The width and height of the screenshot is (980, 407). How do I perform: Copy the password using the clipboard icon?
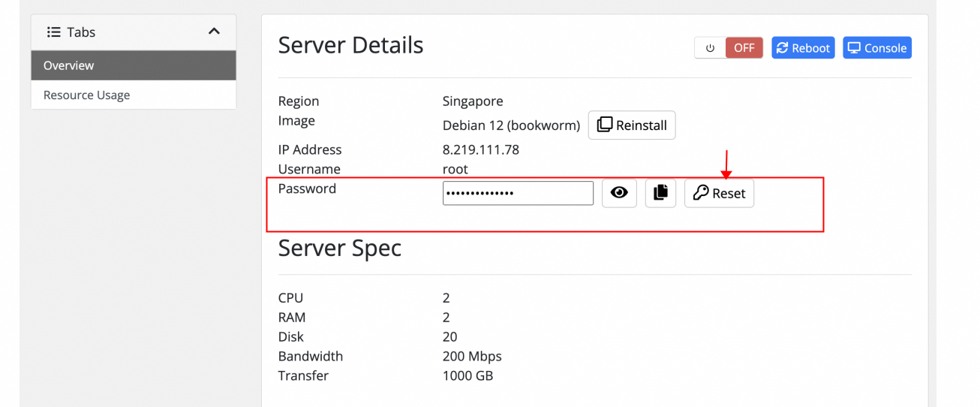click(660, 193)
